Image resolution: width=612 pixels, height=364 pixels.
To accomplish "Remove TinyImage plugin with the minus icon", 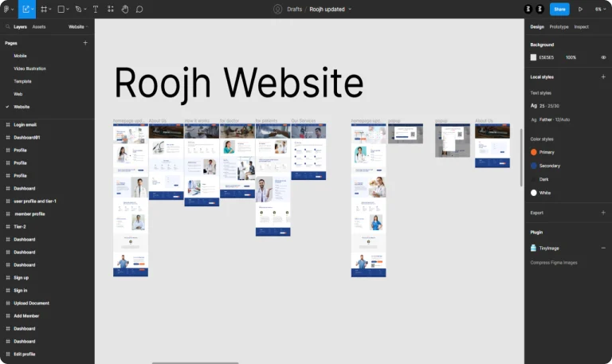I will [603, 249].
